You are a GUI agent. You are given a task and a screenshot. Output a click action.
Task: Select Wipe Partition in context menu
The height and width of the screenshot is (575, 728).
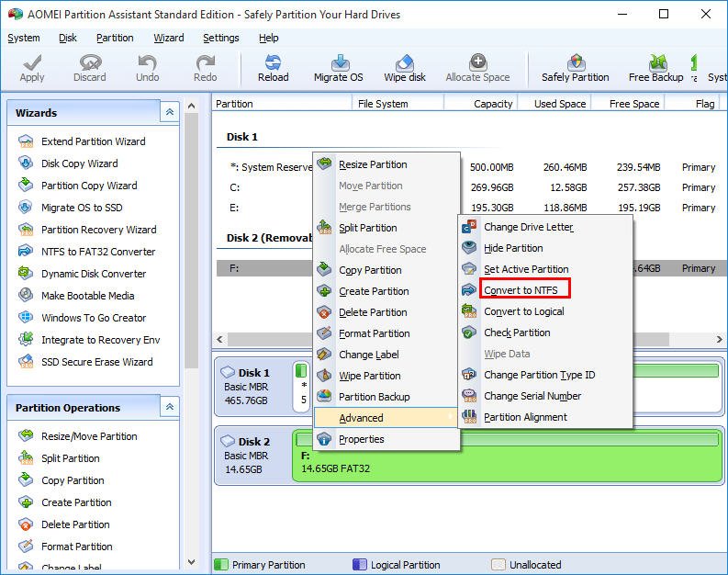coord(386,376)
